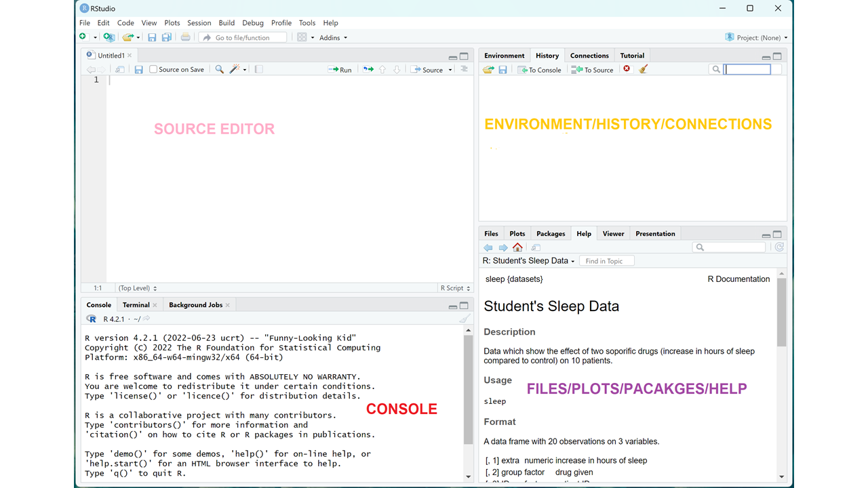
Task: Re-run previous code region icon
Action: pyautogui.click(x=368, y=69)
